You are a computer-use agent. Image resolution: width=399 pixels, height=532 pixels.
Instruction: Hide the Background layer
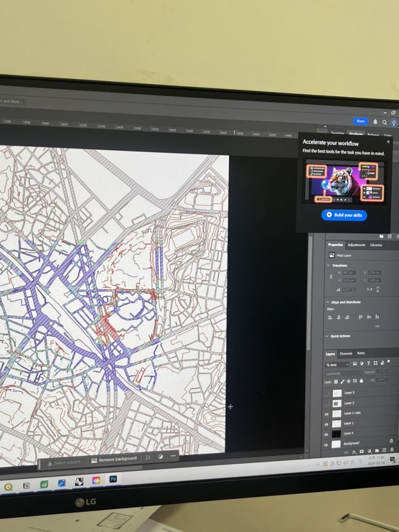(x=326, y=445)
